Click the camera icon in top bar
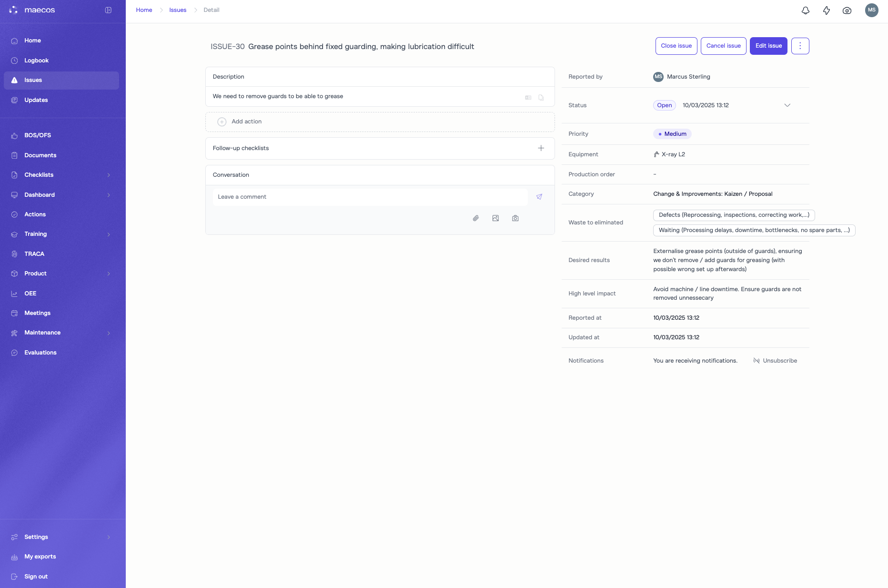888x588 pixels. 847,10
